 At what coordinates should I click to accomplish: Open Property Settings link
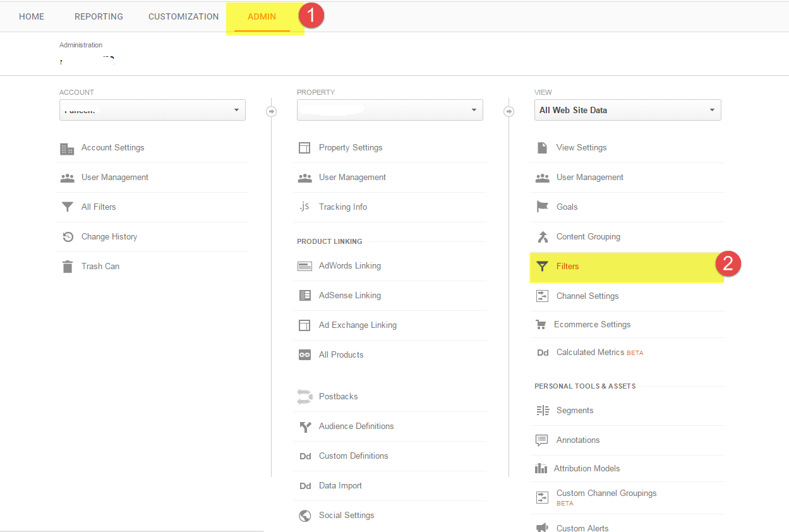351,148
